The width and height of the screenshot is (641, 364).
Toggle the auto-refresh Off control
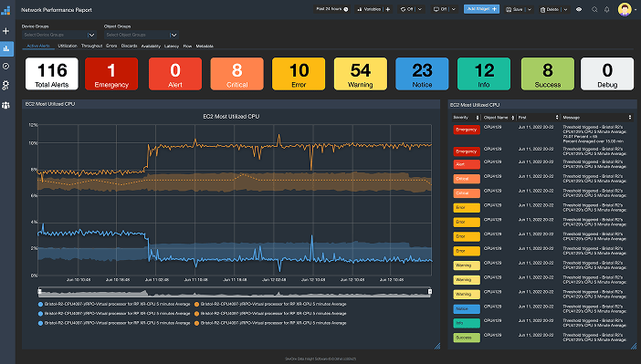410,9
